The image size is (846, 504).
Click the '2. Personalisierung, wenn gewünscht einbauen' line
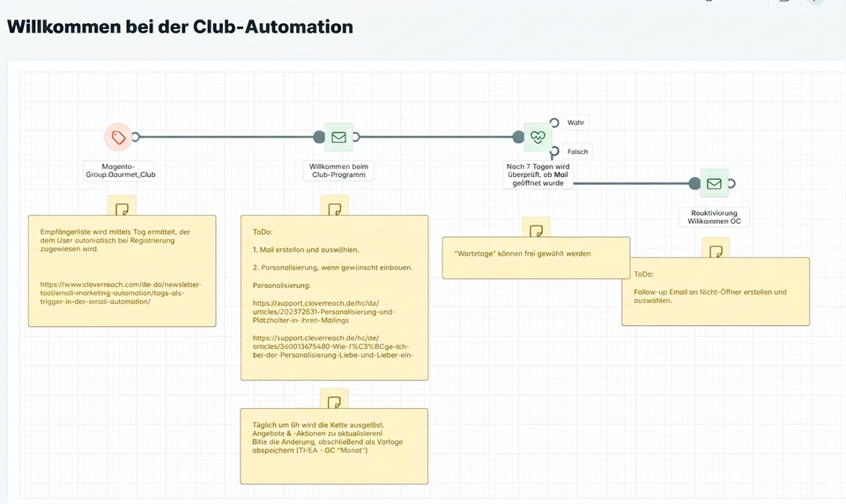(332, 268)
